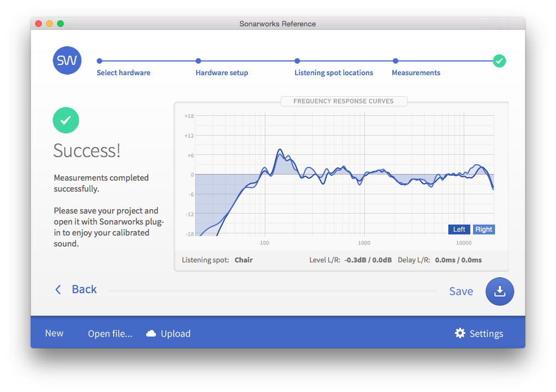Return to the Measurements step
This screenshot has height=392, width=556.
(416, 72)
